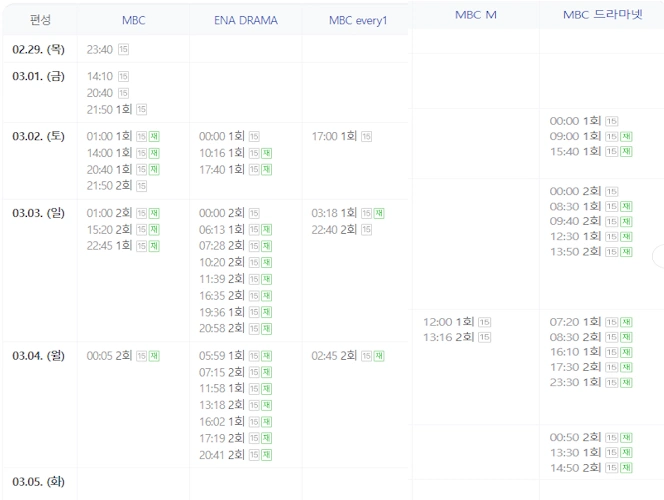The width and height of the screenshot is (664, 500).
Task: Select the 03.04. (월) date cell
Action: coord(39,356)
